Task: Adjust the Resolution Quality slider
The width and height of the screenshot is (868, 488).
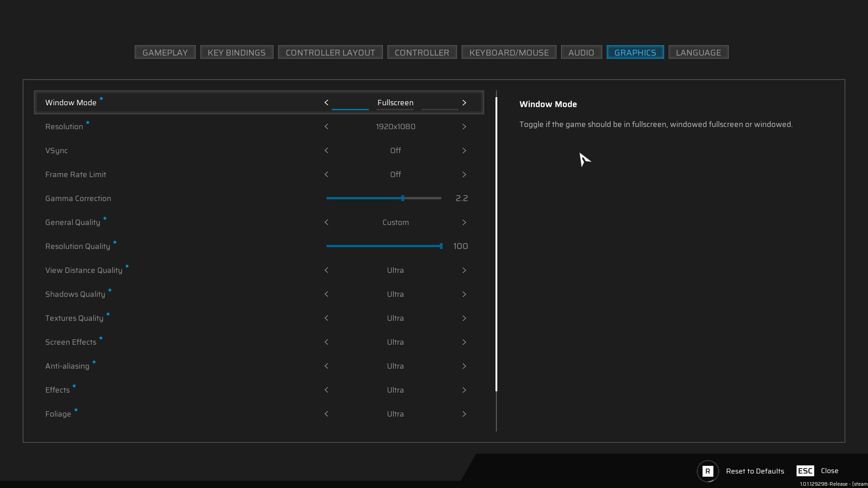Action: [383, 246]
